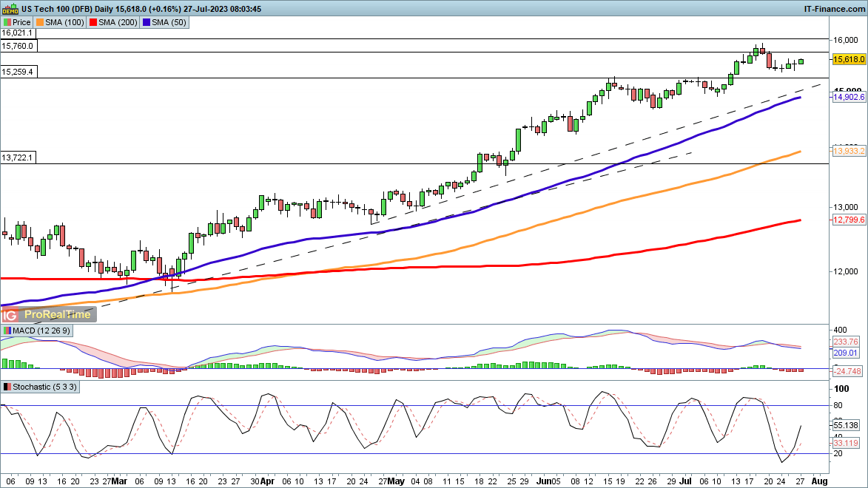Click the Jul month label on time axis
The width and height of the screenshot is (868, 488).
(x=685, y=481)
